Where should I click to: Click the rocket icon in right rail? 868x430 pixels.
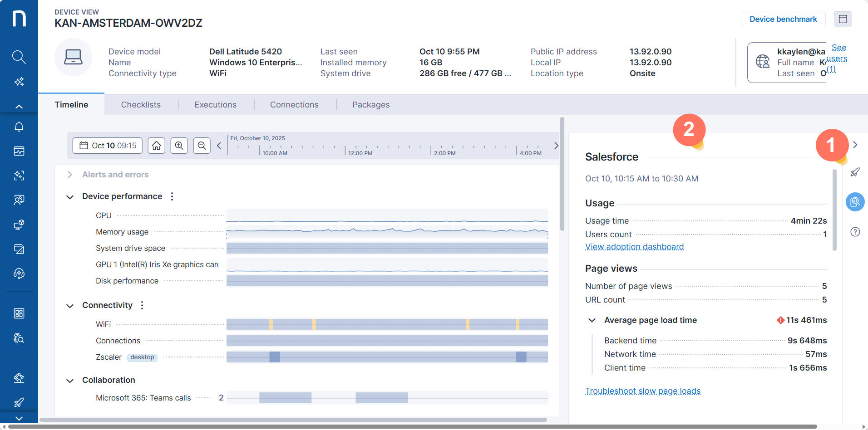(855, 172)
